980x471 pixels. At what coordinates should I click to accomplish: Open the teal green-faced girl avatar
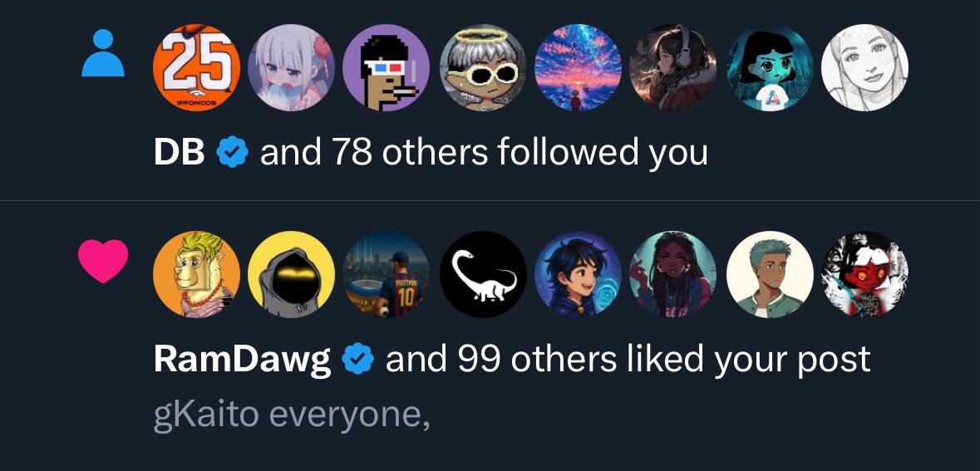tap(770, 67)
